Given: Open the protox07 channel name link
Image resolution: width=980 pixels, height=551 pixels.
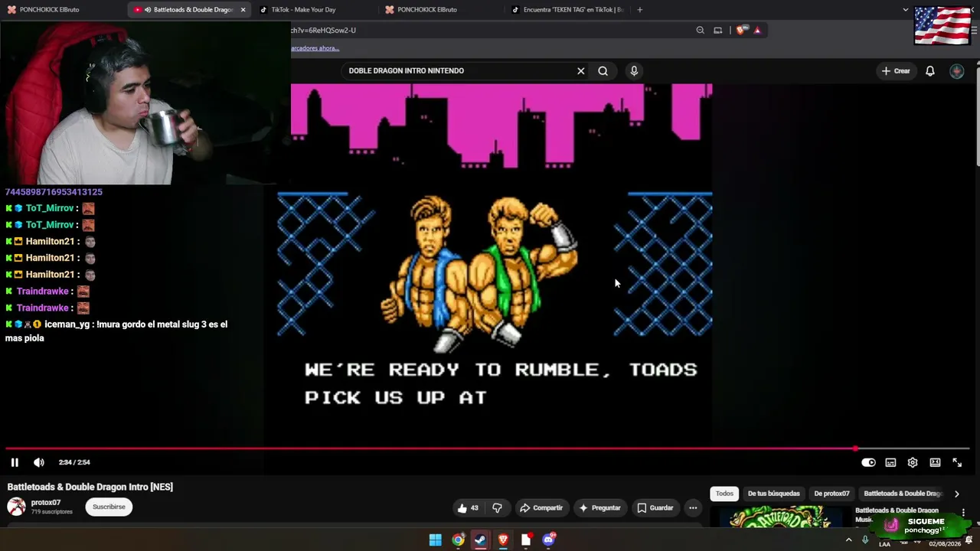Looking at the screenshot, I should pos(46,503).
